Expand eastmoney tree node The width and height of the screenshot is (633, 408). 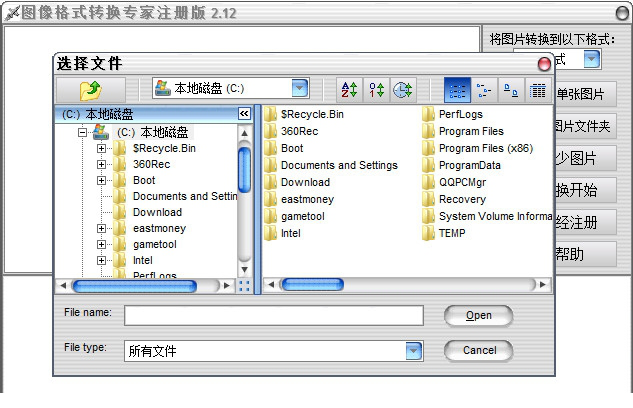point(101,228)
